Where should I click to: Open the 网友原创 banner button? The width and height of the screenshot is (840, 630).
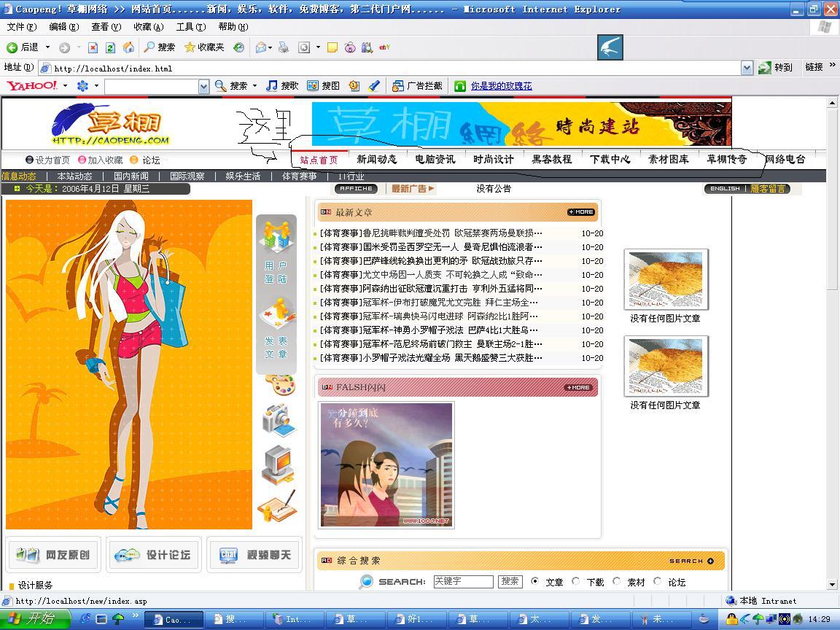53,554
